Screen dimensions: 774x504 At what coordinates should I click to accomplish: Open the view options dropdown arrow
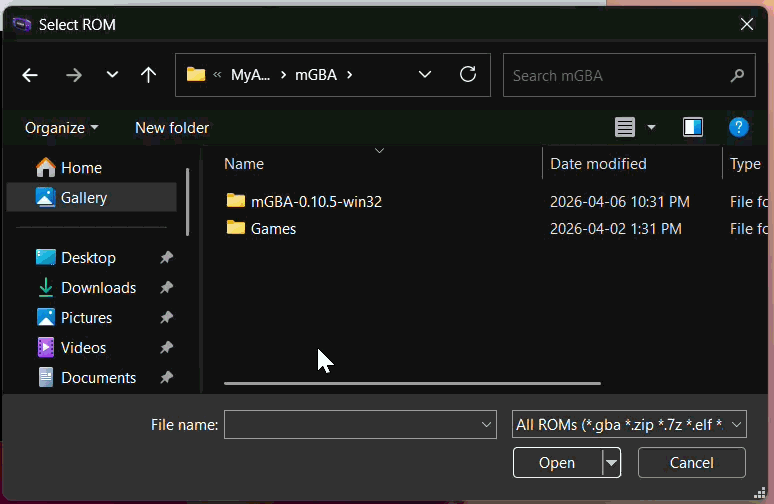tap(652, 127)
